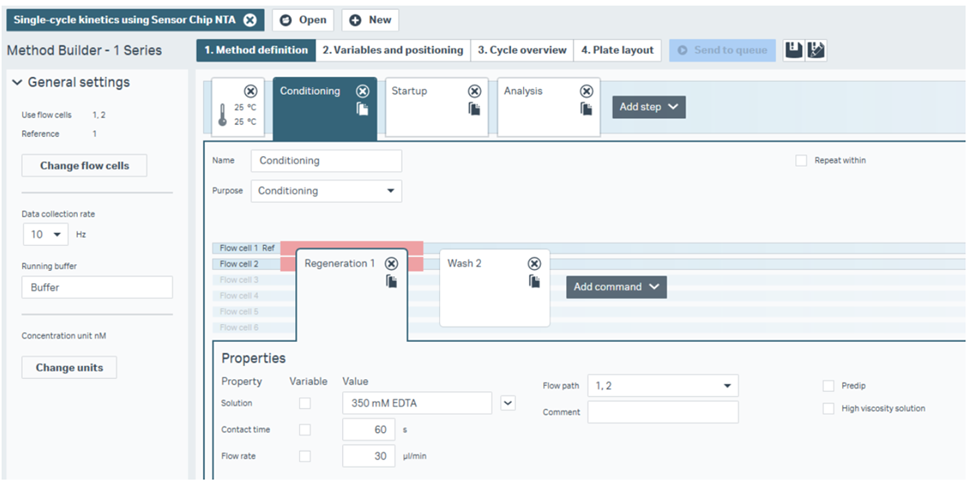The image size is (969, 483).
Task: Click the thermometer temperature step icon
Action: pos(223,117)
